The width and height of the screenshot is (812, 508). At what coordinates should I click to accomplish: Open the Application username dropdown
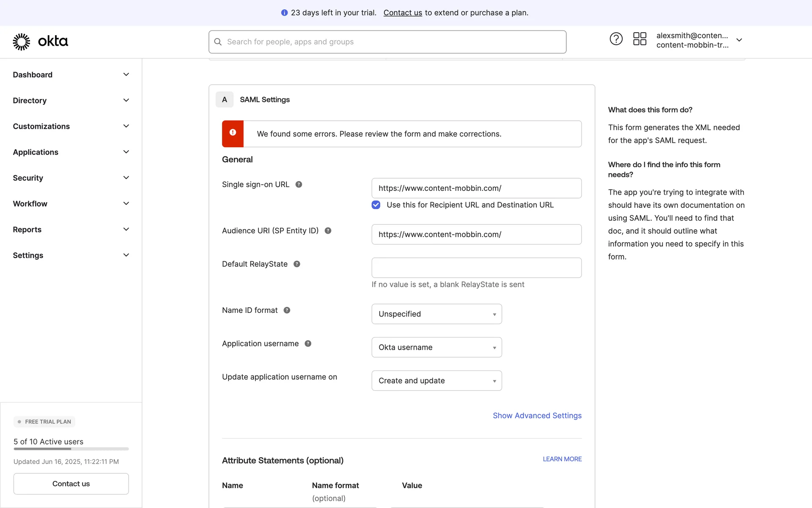[436, 348]
